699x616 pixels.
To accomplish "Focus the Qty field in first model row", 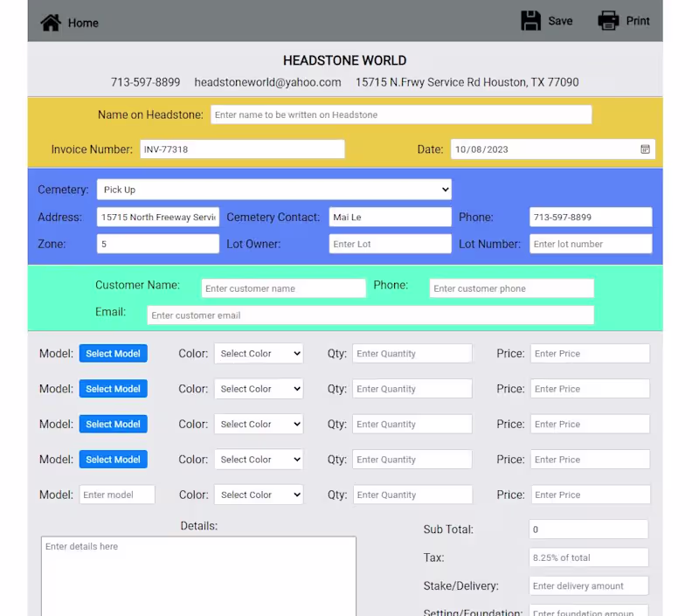I will click(x=412, y=354).
